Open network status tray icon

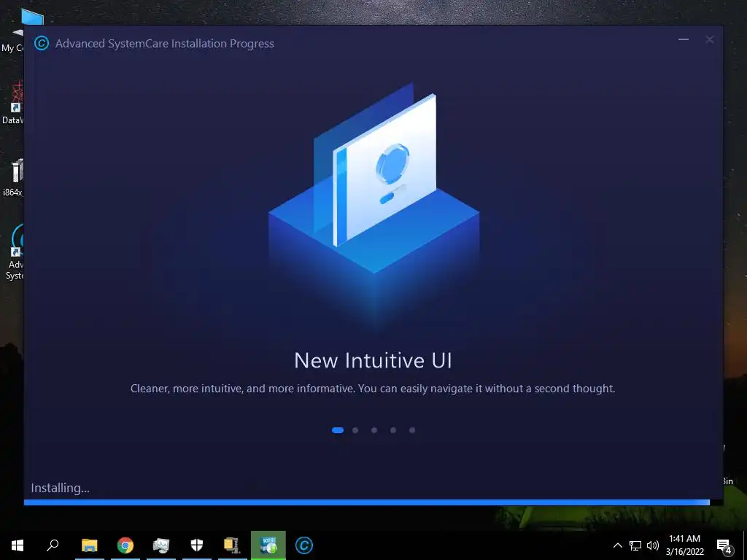click(x=635, y=545)
